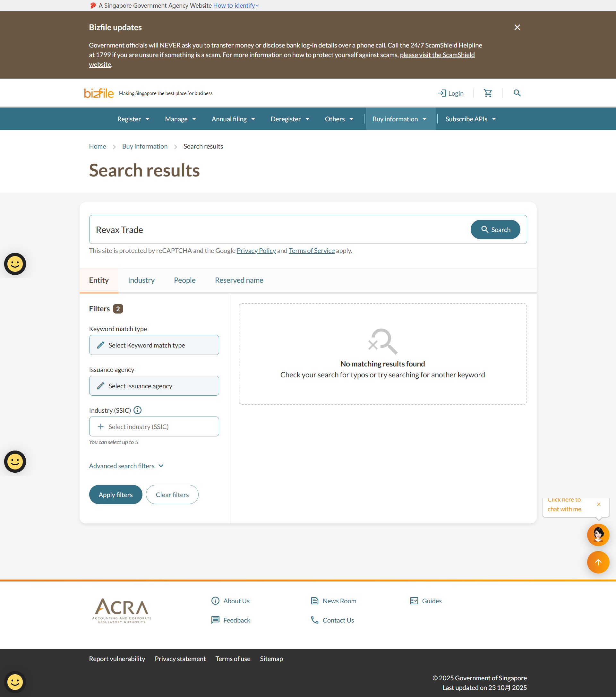
Task: Expand Advanced search filters
Action: point(126,466)
